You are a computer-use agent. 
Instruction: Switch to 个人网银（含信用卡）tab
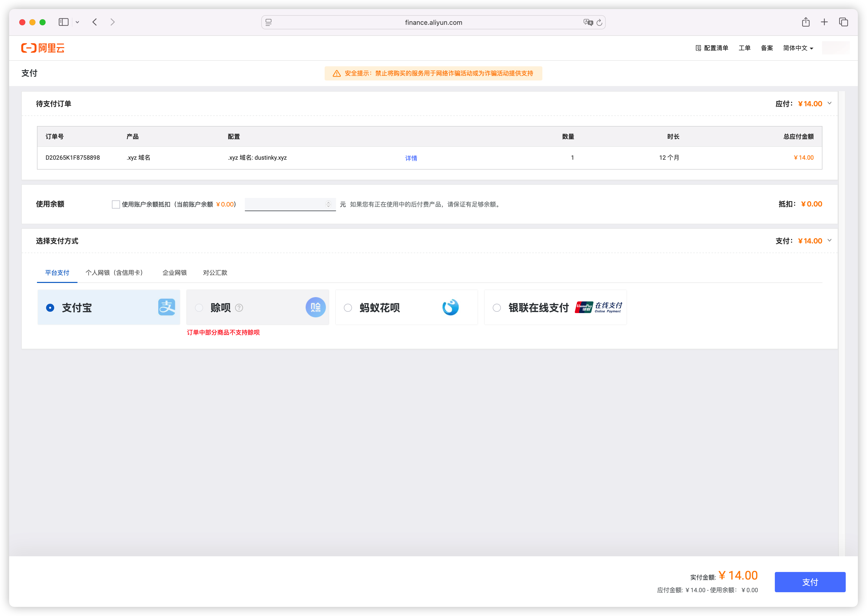[114, 273]
